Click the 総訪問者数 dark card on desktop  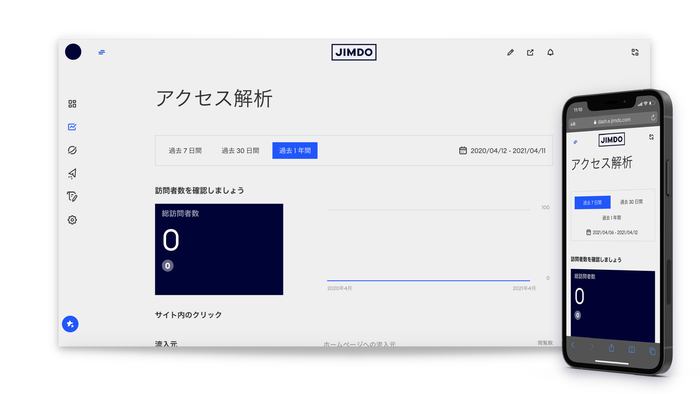(x=219, y=249)
